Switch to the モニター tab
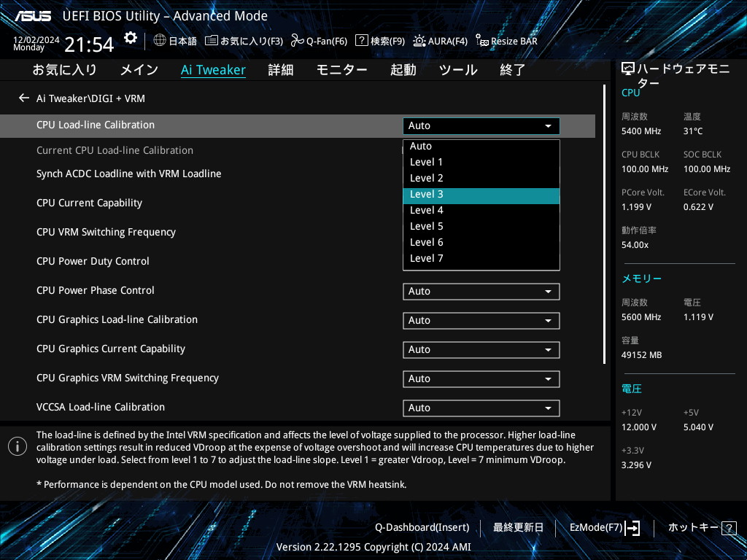Screen dimensions: 747x560 (341, 70)
